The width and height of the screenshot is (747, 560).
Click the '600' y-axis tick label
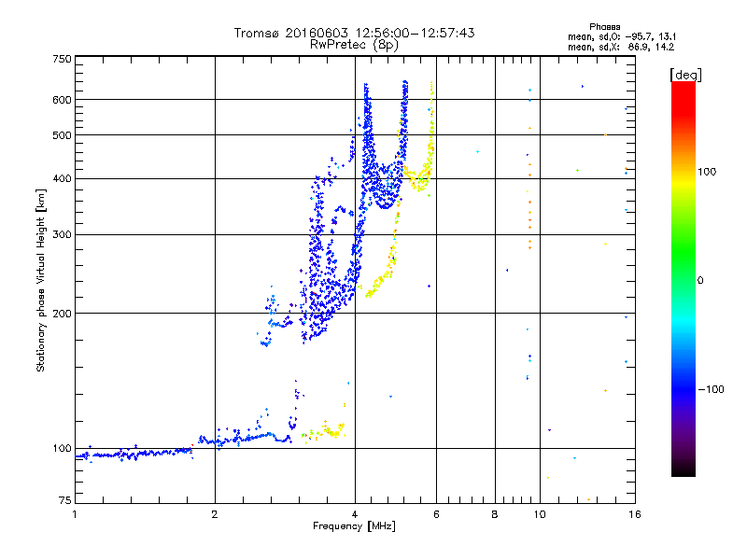[x=62, y=100]
